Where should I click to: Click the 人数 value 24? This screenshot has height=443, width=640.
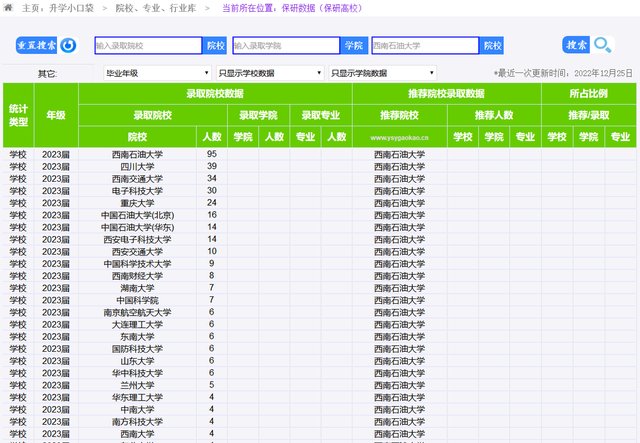[212, 203]
